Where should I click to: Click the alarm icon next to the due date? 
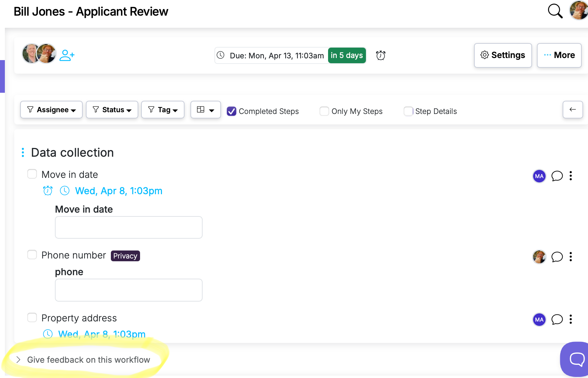pyautogui.click(x=381, y=55)
